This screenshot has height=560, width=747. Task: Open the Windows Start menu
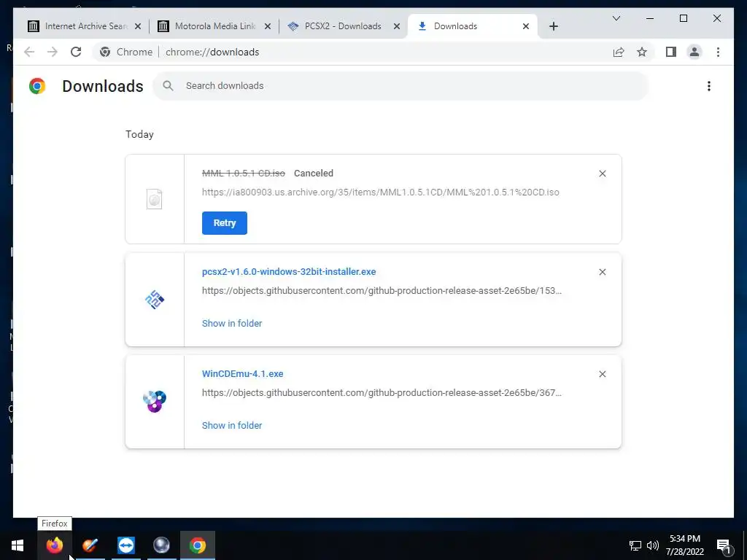(18, 545)
